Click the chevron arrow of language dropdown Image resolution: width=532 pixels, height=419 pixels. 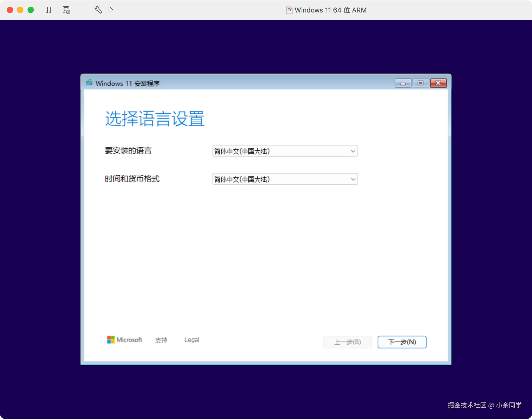point(353,151)
